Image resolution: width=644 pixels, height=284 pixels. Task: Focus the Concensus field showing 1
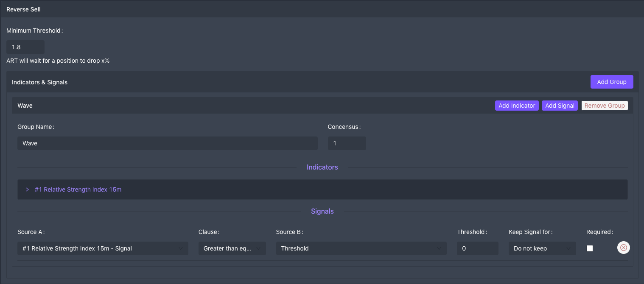click(x=347, y=143)
